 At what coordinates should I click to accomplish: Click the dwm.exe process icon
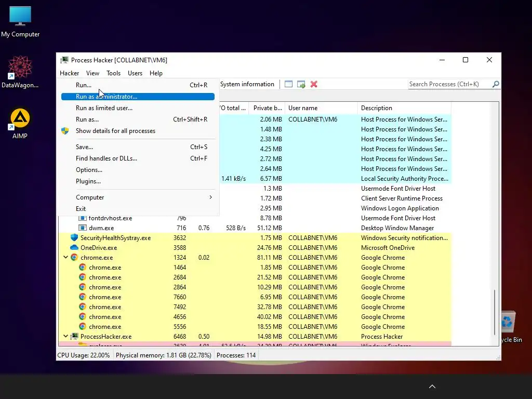83,228
